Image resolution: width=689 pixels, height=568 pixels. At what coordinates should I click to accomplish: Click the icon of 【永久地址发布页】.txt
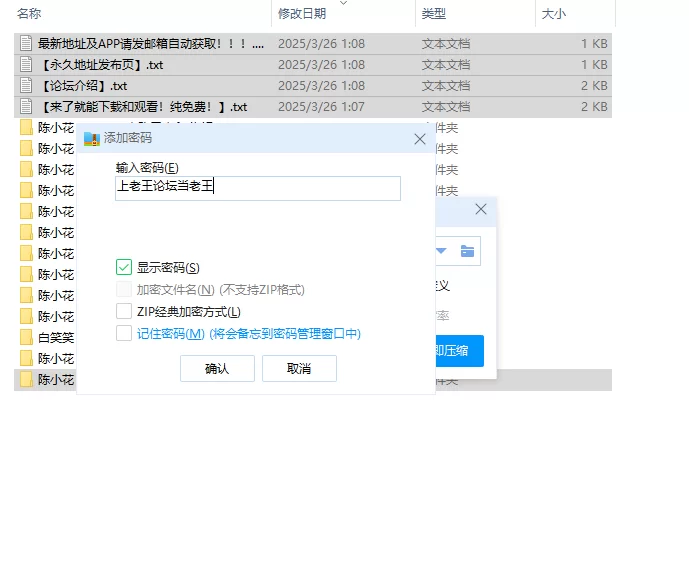pos(27,65)
